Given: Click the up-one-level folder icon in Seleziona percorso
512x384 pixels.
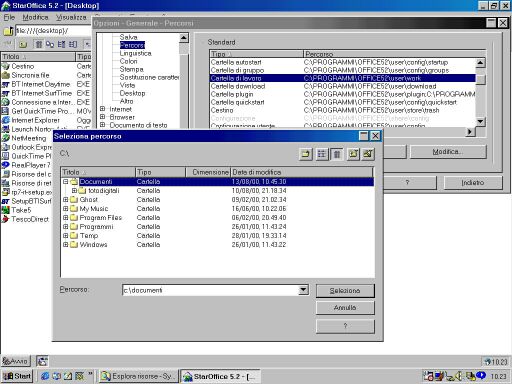Looking at the screenshot, I should tap(306, 154).
